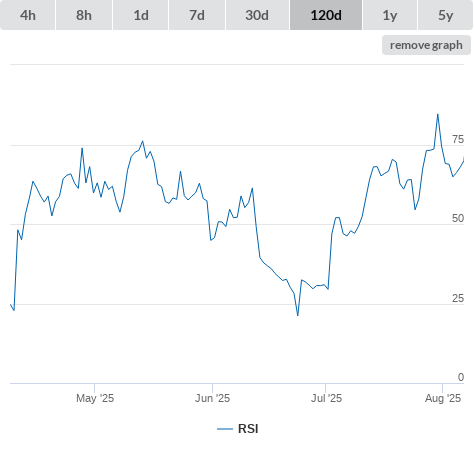The height and width of the screenshot is (455, 474).
Task: Switch to the 8h time range
Action: (84, 15)
